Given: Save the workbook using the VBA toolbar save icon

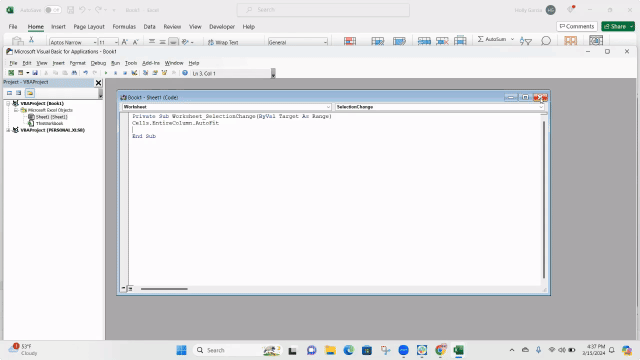Looking at the screenshot, I should [35, 73].
